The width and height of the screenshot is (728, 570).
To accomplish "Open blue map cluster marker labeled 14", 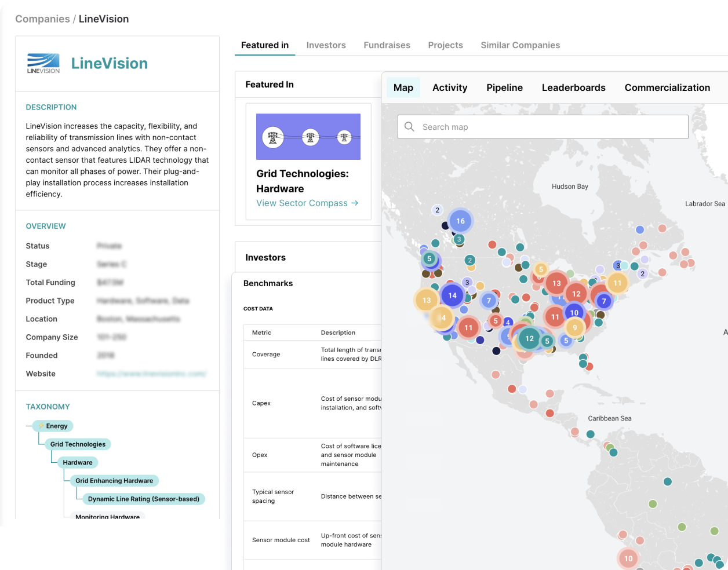I will click(452, 295).
